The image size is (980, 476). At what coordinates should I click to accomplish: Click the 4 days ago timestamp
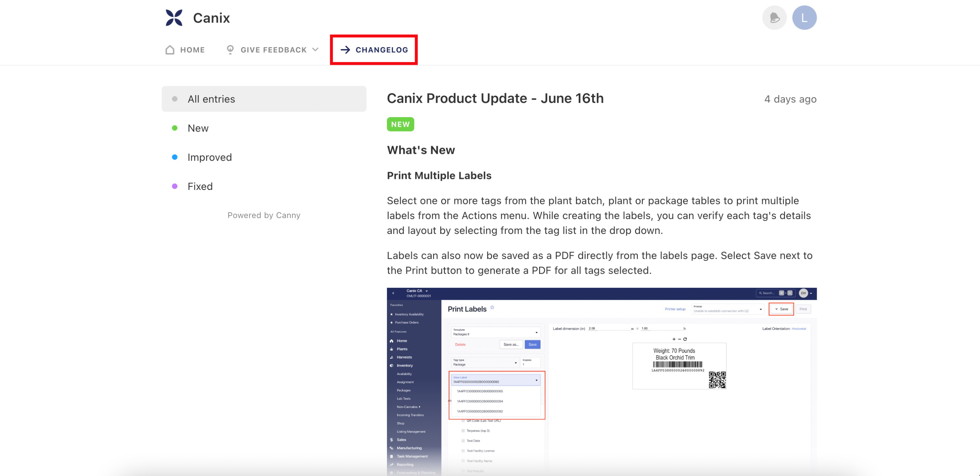click(x=790, y=99)
